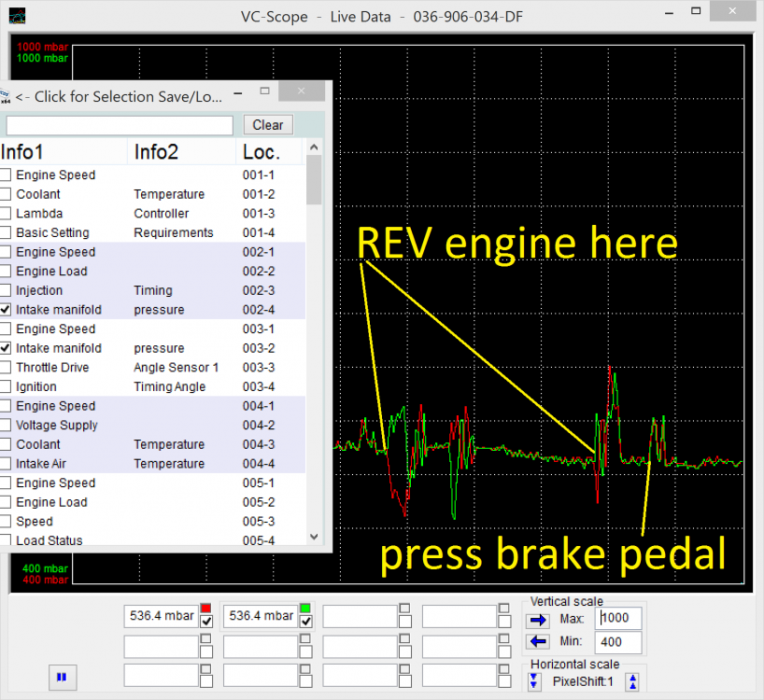Click the PixelShift down arrows icon

coord(534,681)
